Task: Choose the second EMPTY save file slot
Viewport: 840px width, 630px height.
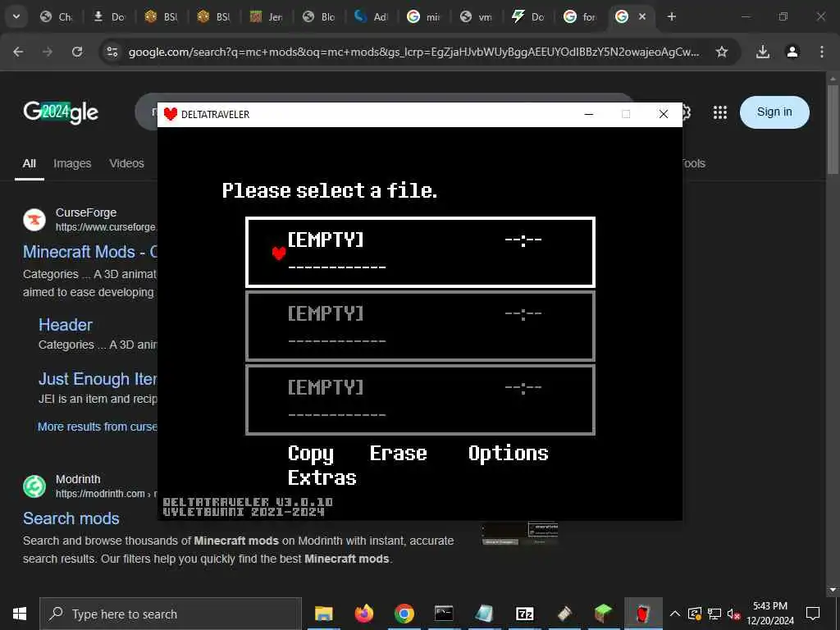Action: pyautogui.click(x=420, y=326)
